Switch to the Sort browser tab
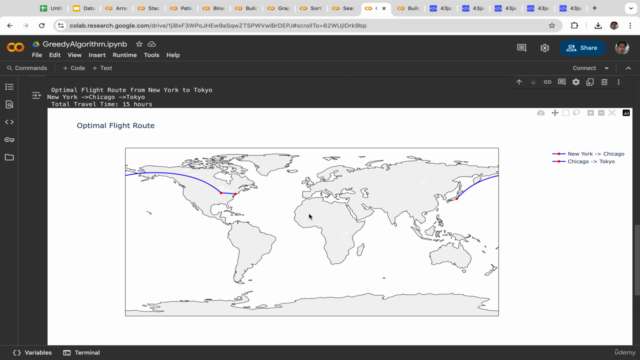 tap(311, 8)
